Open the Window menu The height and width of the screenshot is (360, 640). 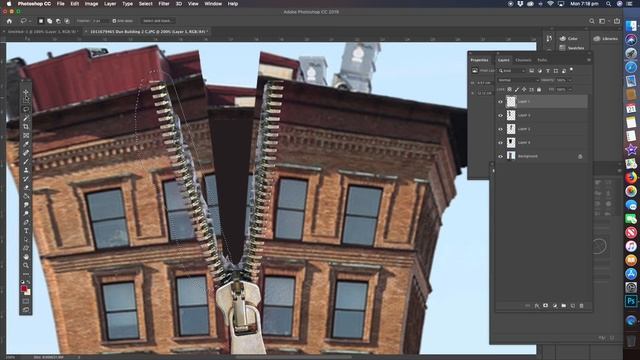(x=213, y=4)
